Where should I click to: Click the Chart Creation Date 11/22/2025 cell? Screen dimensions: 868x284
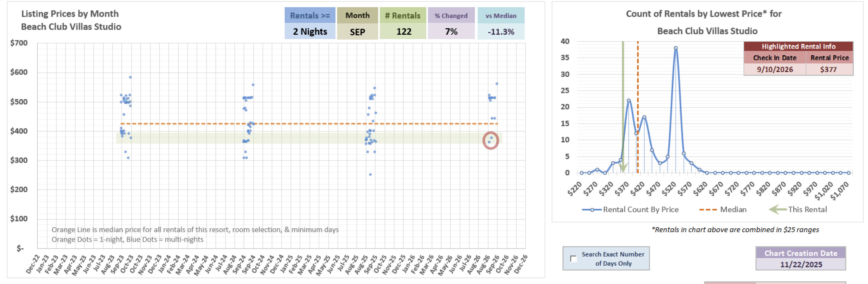point(801,264)
